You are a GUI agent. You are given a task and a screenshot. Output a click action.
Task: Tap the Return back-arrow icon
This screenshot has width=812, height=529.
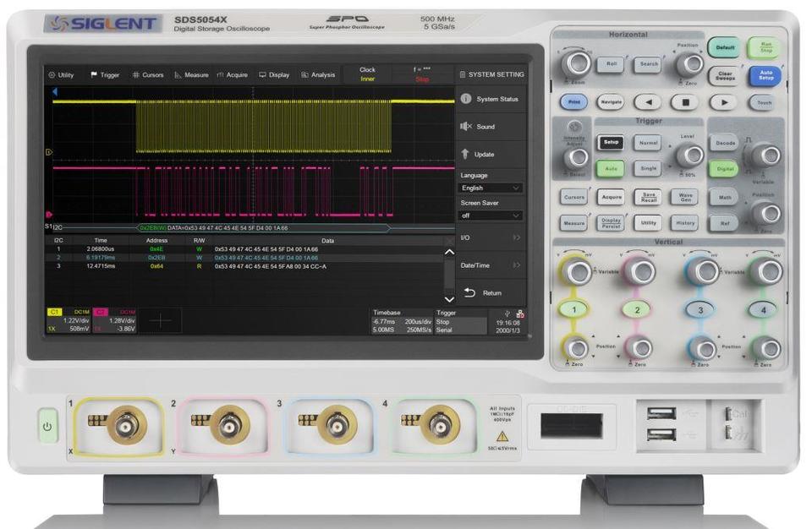click(x=469, y=292)
